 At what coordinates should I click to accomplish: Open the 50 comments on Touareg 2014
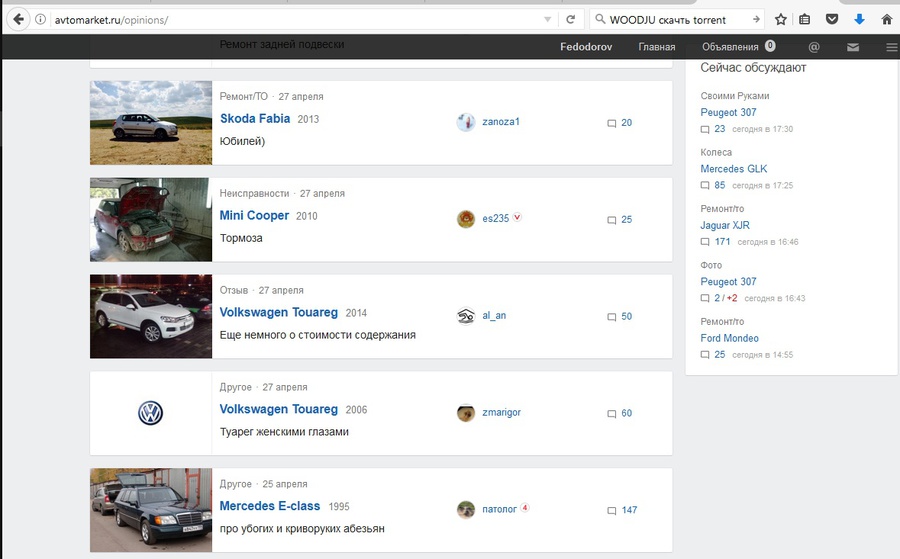point(620,317)
